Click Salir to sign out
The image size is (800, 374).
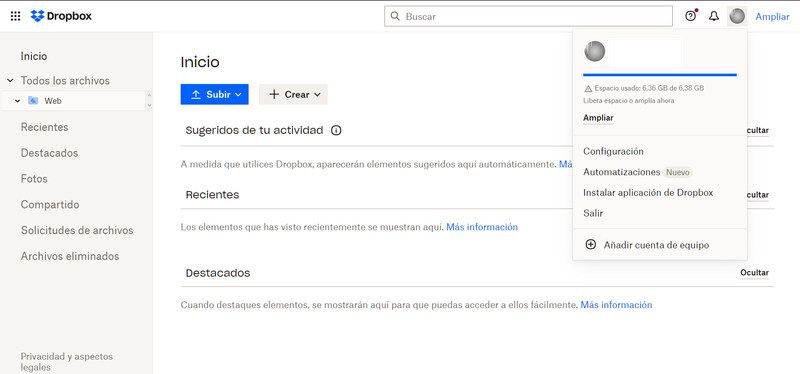593,213
